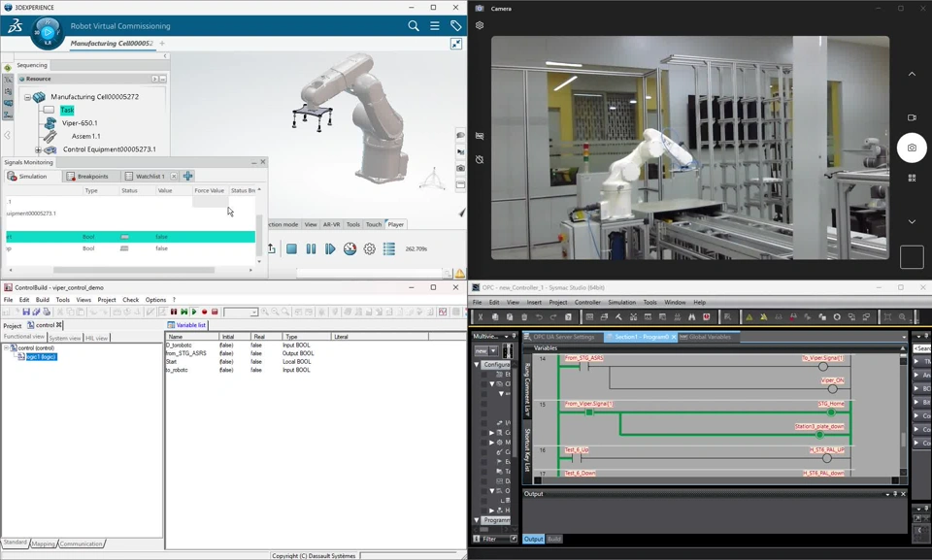Collapse the Manufacturing Cell00005272 tree node
The image size is (932, 560).
27,97
